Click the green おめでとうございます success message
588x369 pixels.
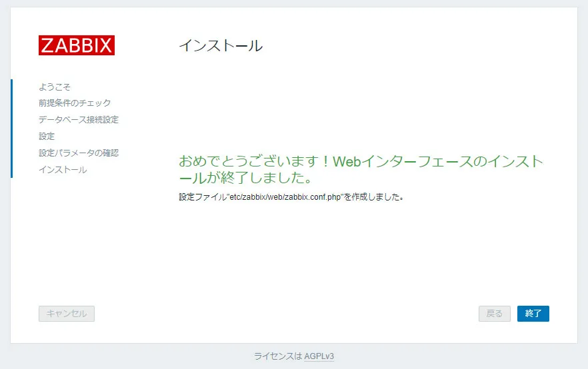(x=361, y=169)
